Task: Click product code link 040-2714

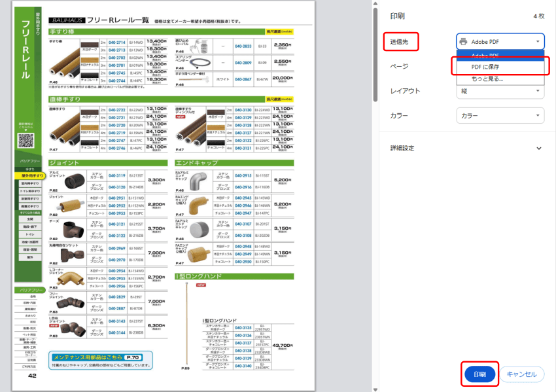Action: coord(116,43)
